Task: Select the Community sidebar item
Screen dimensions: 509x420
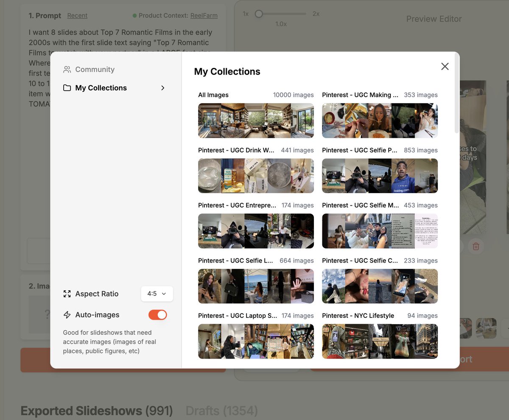Action: click(x=95, y=70)
